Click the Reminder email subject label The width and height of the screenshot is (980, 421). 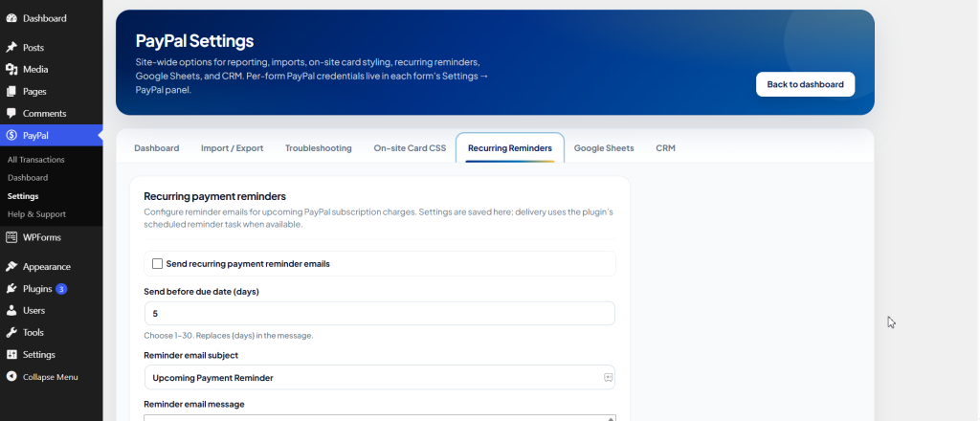click(x=190, y=355)
